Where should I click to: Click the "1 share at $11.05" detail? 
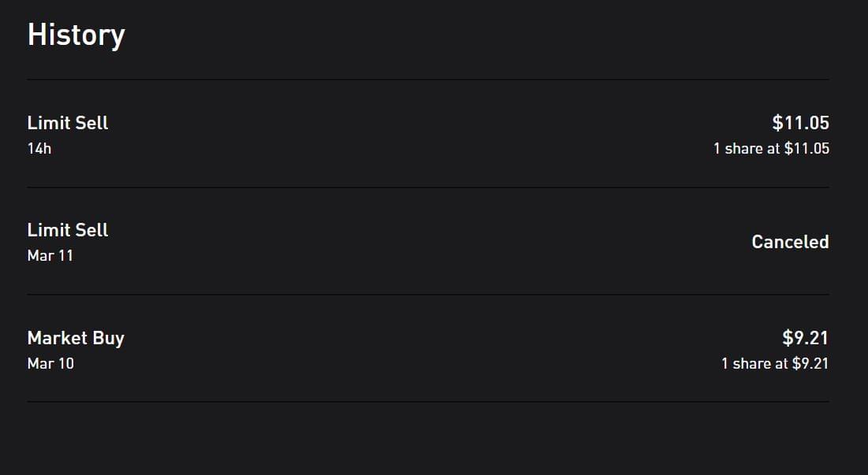tap(771, 148)
